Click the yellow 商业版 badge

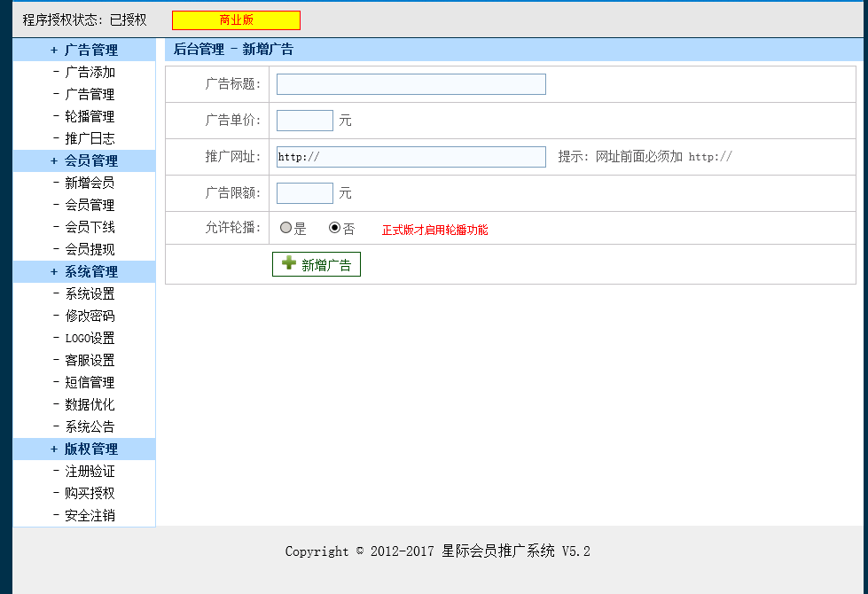tap(234, 20)
